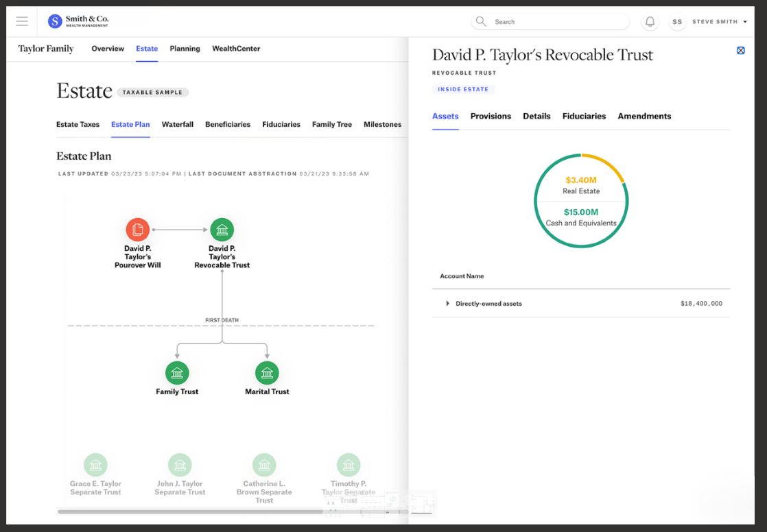Select the Estate Plan sub-tab
This screenshot has height=532, width=767.
click(130, 124)
